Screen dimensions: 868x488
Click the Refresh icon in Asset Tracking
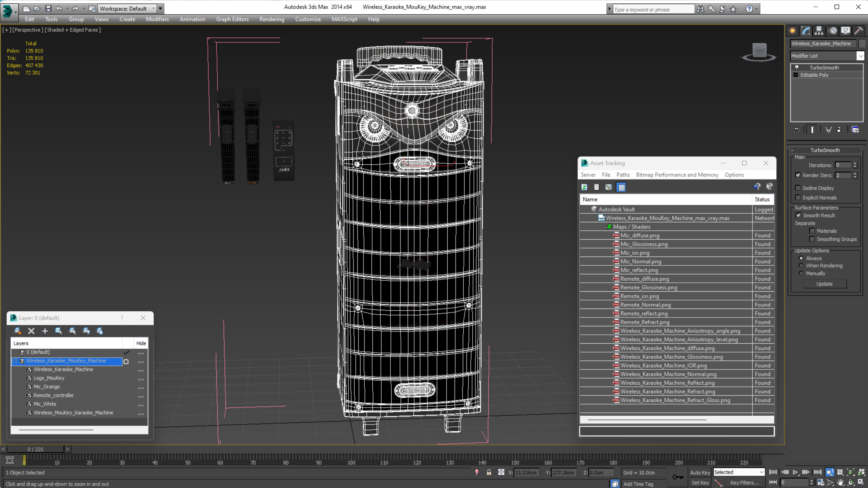point(584,187)
